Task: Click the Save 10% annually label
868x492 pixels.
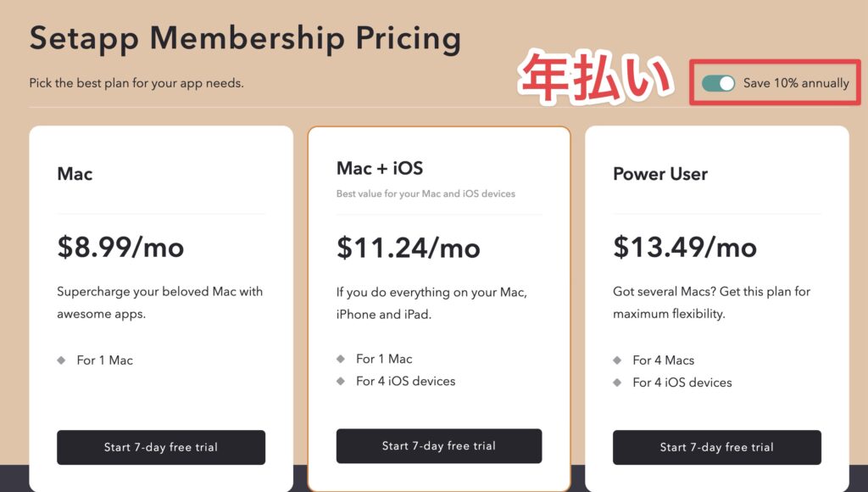Action: (x=796, y=83)
